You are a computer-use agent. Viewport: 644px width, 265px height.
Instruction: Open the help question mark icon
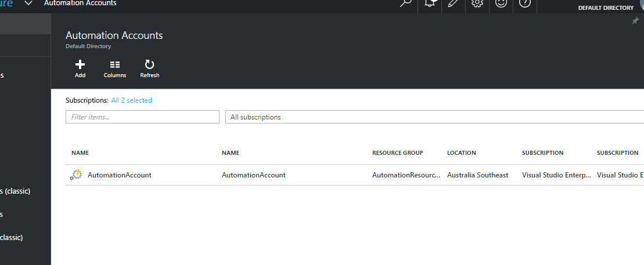tap(525, 3)
